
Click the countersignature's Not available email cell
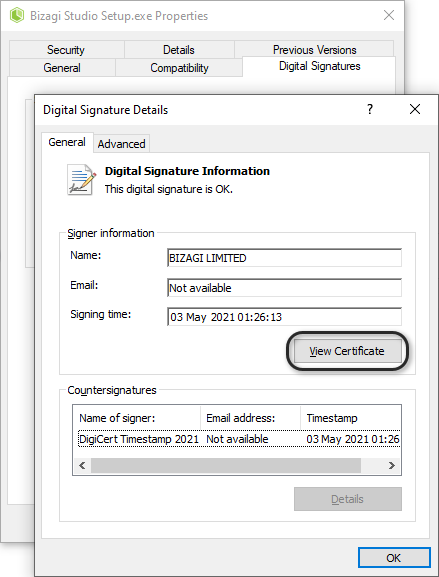(237, 439)
